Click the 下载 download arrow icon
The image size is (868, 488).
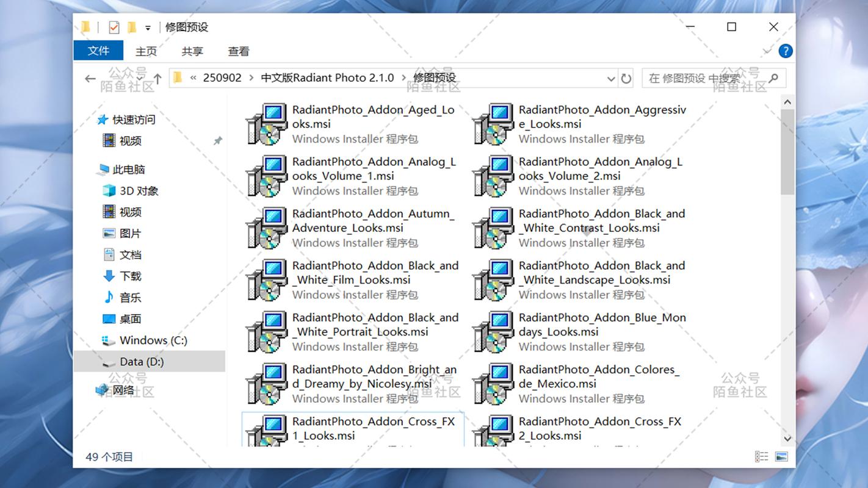click(x=109, y=276)
